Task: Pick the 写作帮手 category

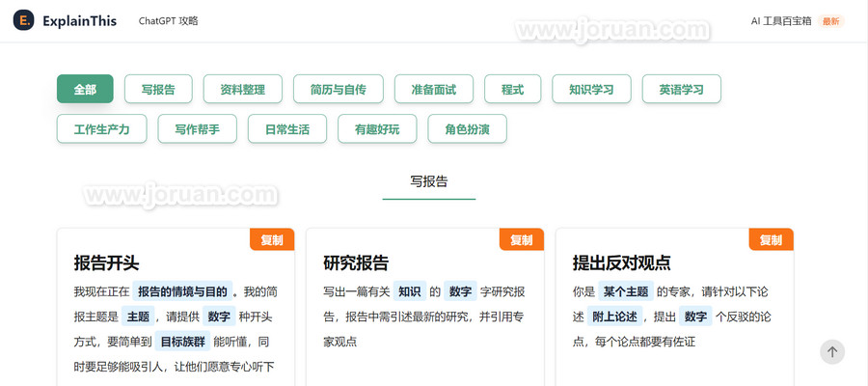Action: (x=197, y=128)
